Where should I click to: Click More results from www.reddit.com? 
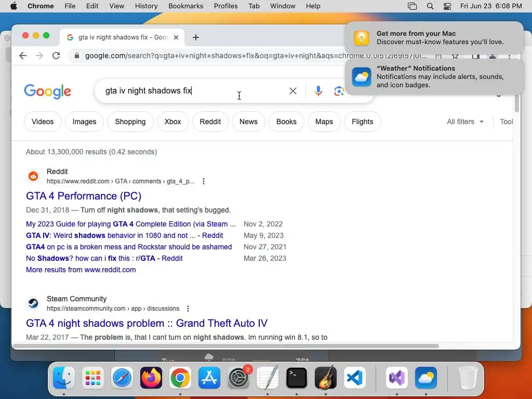(x=81, y=270)
